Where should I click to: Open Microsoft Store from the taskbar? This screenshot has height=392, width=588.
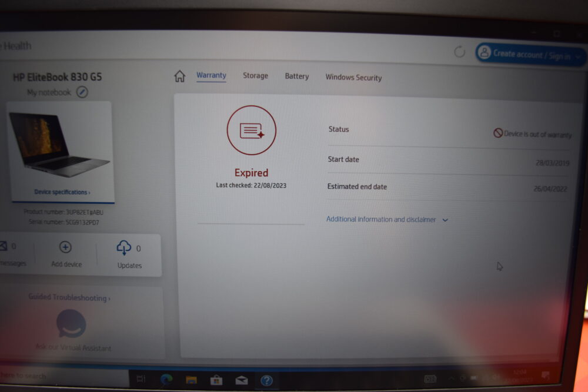(216, 380)
